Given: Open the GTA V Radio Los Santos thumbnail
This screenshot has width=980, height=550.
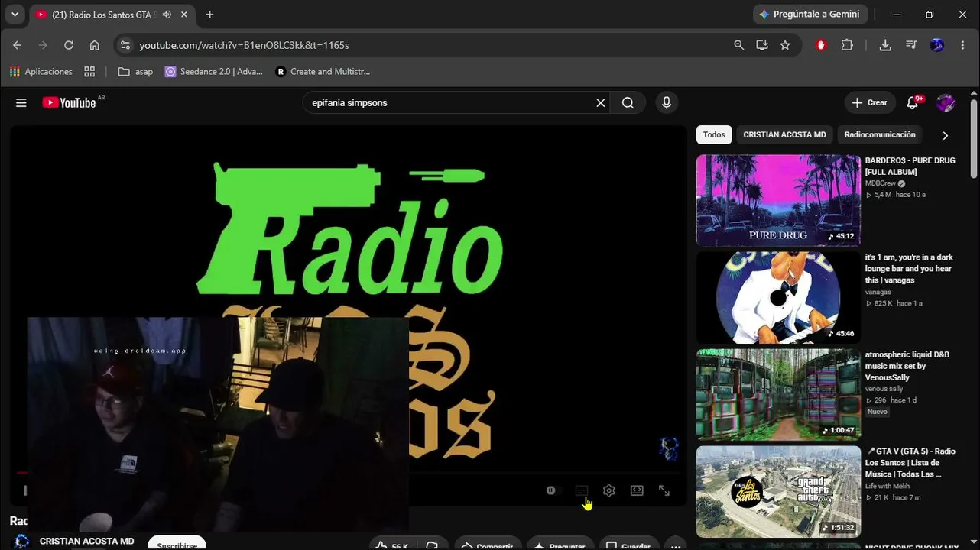Looking at the screenshot, I should (x=778, y=492).
